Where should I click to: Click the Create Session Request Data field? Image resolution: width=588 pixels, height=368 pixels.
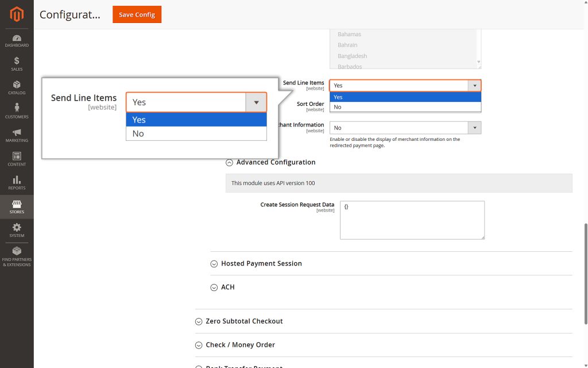tap(412, 220)
